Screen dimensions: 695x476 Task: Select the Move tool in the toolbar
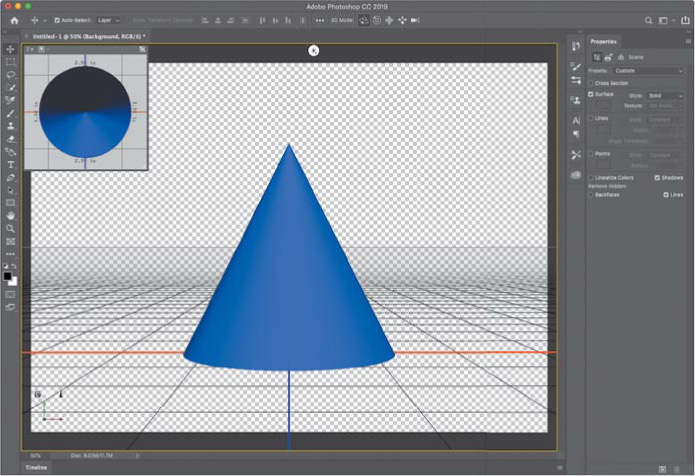[x=11, y=49]
